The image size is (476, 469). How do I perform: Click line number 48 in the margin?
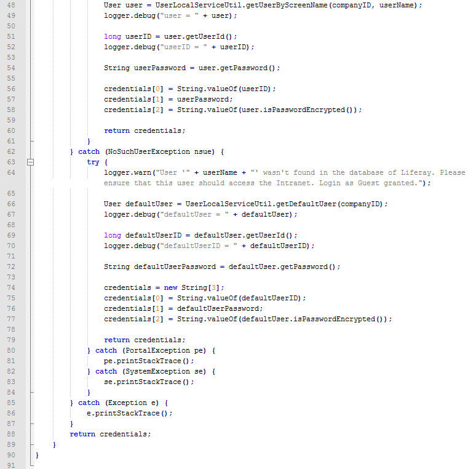[x=11, y=5]
